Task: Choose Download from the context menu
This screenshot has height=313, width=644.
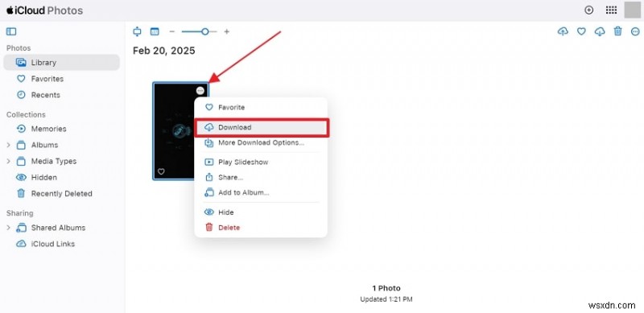Action: coord(261,128)
